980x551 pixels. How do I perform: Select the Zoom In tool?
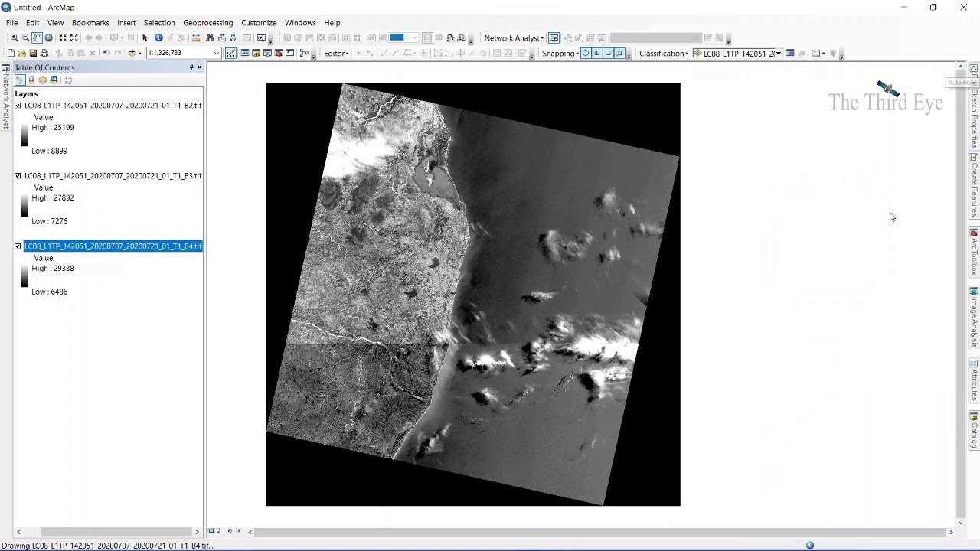coord(14,37)
